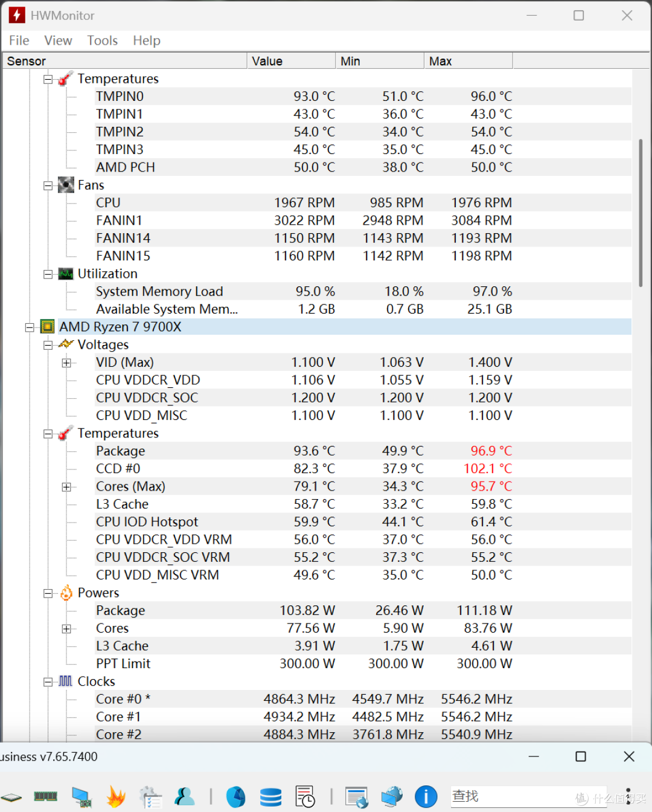652x812 pixels.
Task: Click the 1967 RPM CPU fan value
Action: pos(304,203)
